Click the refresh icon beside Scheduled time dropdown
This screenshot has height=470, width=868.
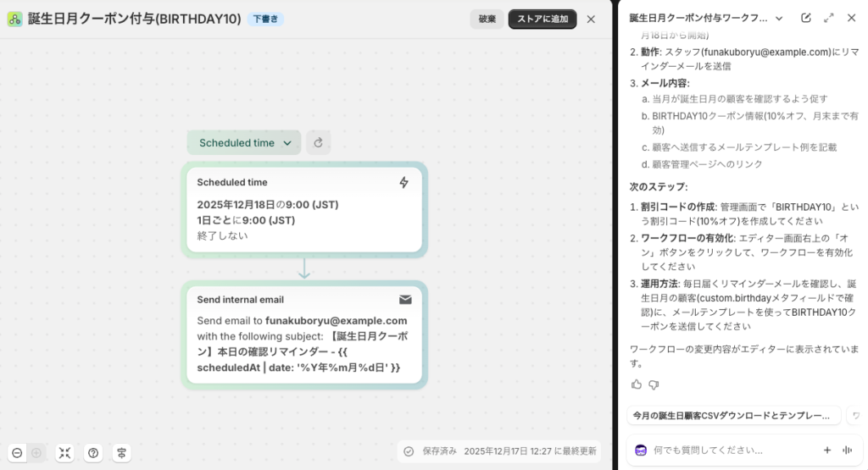(318, 143)
